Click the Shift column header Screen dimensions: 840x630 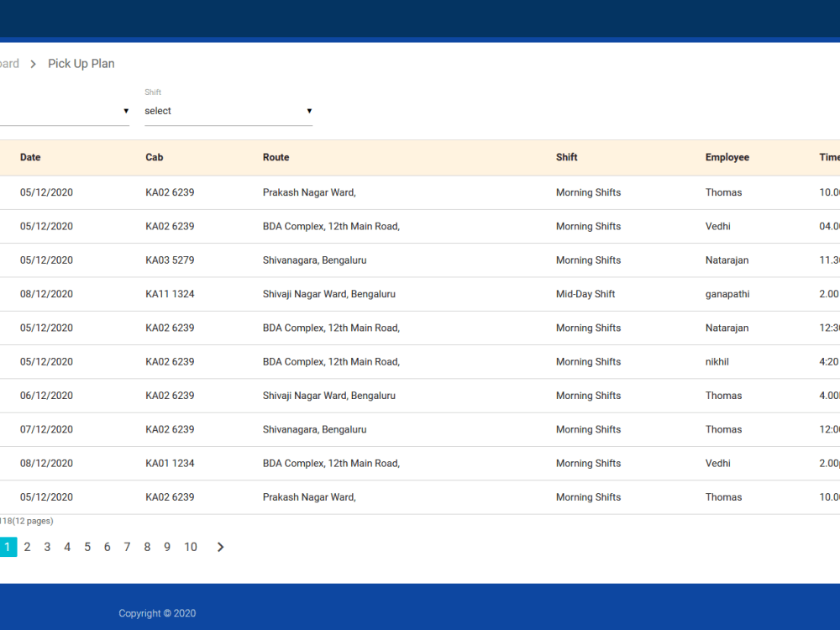tap(567, 158)
